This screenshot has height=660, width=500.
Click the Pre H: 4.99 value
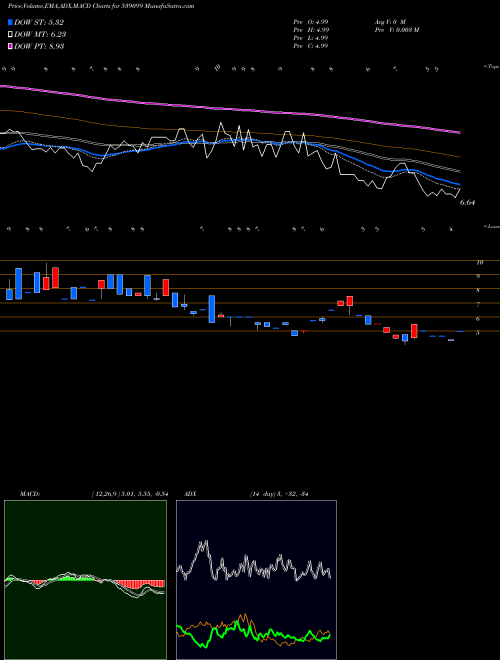[x=311, y=30]
